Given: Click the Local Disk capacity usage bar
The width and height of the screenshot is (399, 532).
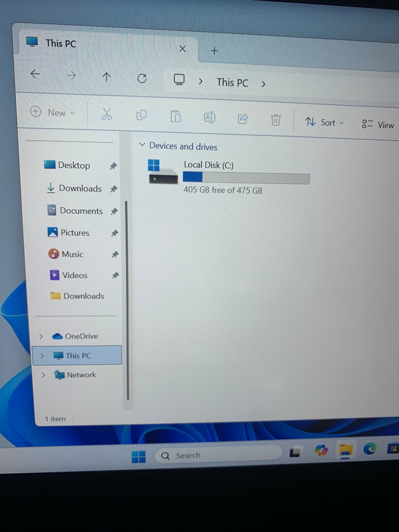Looking at the screenshot, I should click(x=246, y=178).
